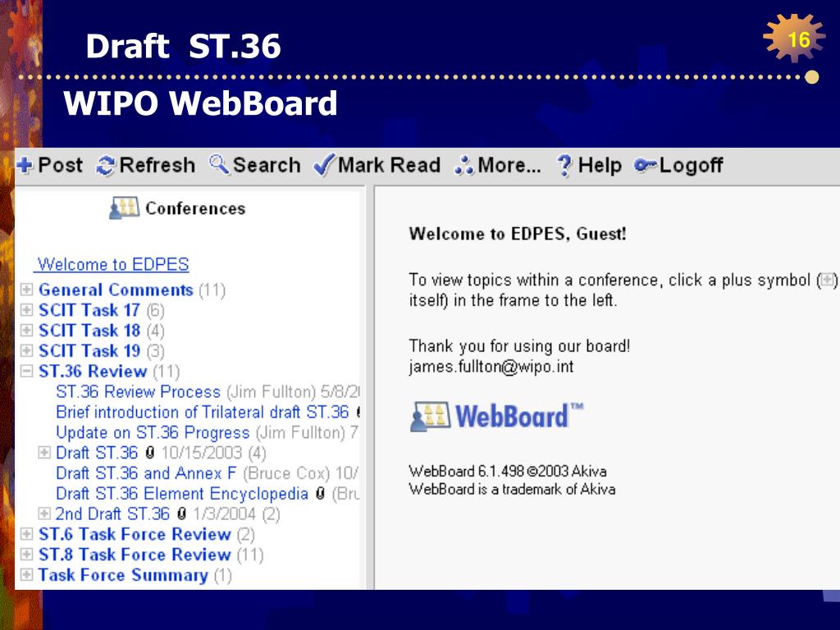This screenshot has height=630, width=840.
Task: Open Draft ST.36 and Annex F topic
Action: 146,473
